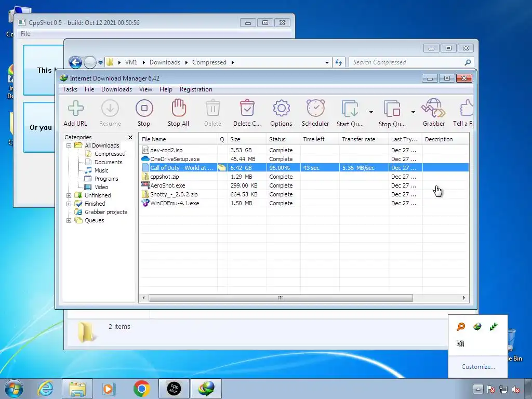Select WinCDEmu-4.1.exe row
Screen dimensions: 532x399
point(303,203)
